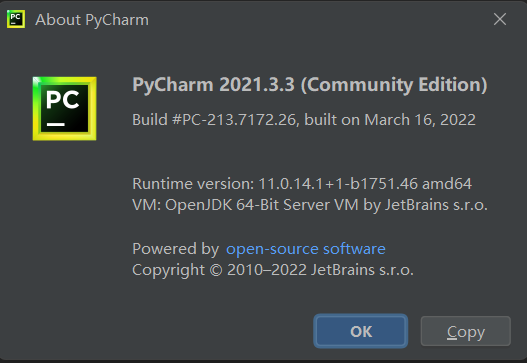
Task: Click the large PyCharm logo
Action: pyautogui.click(x=65, y=109)
